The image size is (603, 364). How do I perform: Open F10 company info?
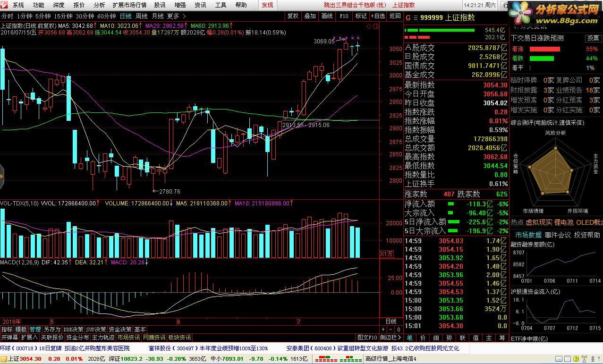pos(344,16)
